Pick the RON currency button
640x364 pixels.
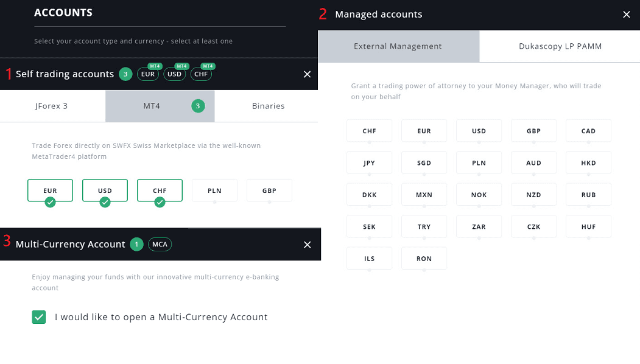[424, 258]
